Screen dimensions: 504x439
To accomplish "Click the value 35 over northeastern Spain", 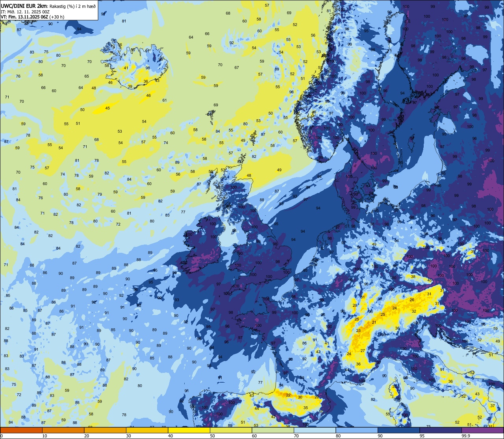I will click(306, 408).
